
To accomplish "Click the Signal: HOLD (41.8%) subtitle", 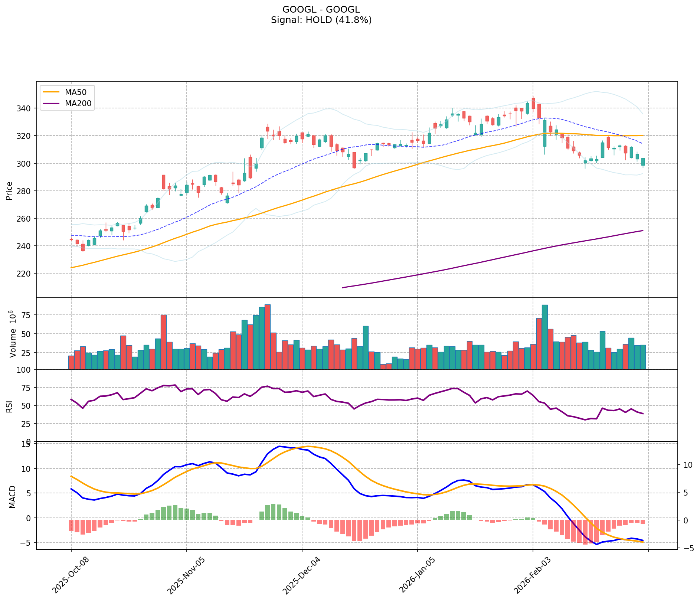I will (321, 20).
